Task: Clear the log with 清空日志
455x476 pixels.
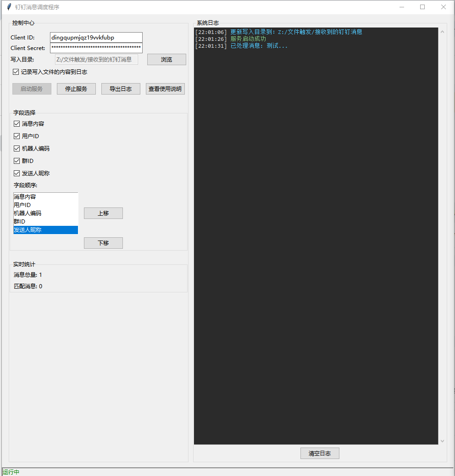Action: click(320, 454)
